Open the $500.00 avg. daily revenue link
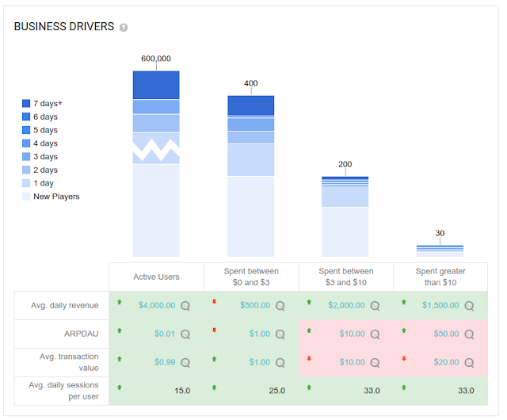Viewport: 507px width, 420px height. 255,305
